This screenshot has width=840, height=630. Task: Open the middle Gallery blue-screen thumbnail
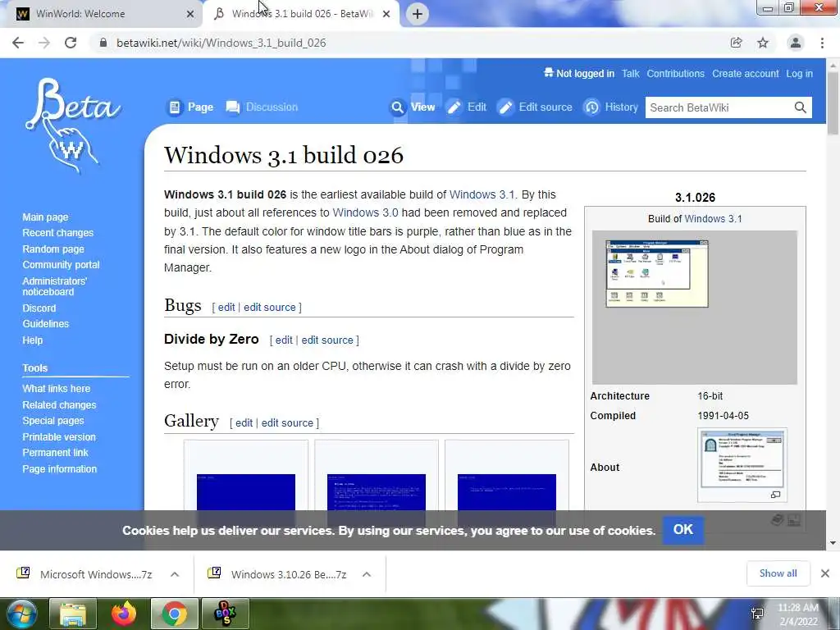click(376, 492)
